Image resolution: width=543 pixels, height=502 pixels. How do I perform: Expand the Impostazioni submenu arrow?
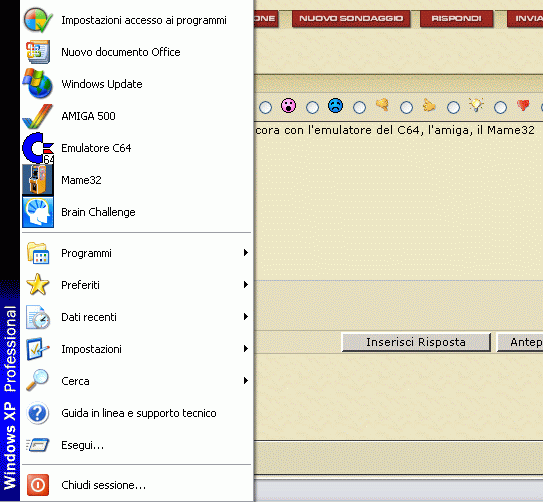(x=246, y=349)
